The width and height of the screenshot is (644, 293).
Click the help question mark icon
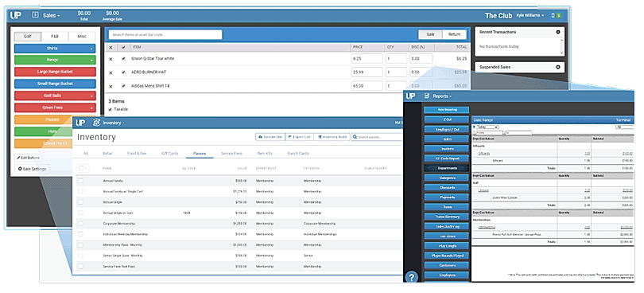pos(411,277)
